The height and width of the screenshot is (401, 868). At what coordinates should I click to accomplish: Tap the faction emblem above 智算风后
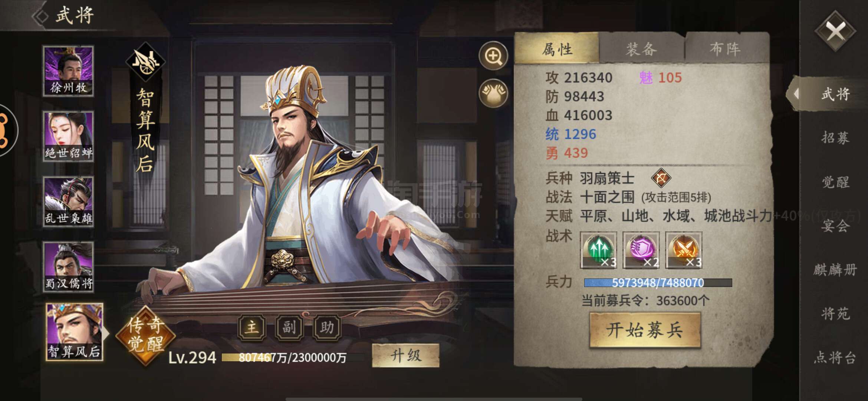145,62
